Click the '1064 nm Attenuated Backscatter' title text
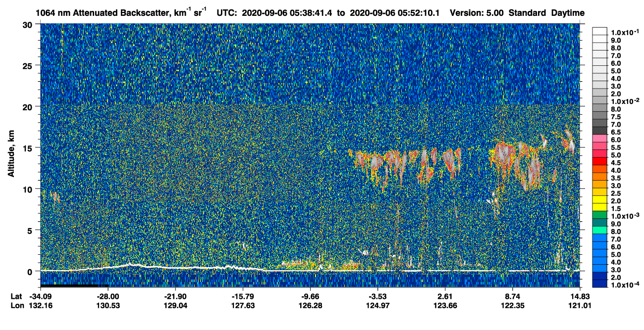644x330 pixels. 104,13
